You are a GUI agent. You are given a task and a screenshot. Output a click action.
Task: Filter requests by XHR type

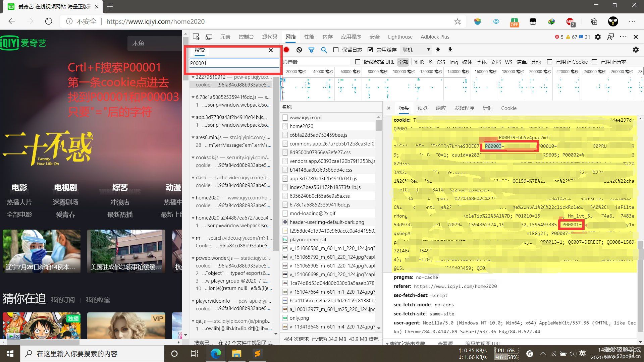(x=419, y=62)
